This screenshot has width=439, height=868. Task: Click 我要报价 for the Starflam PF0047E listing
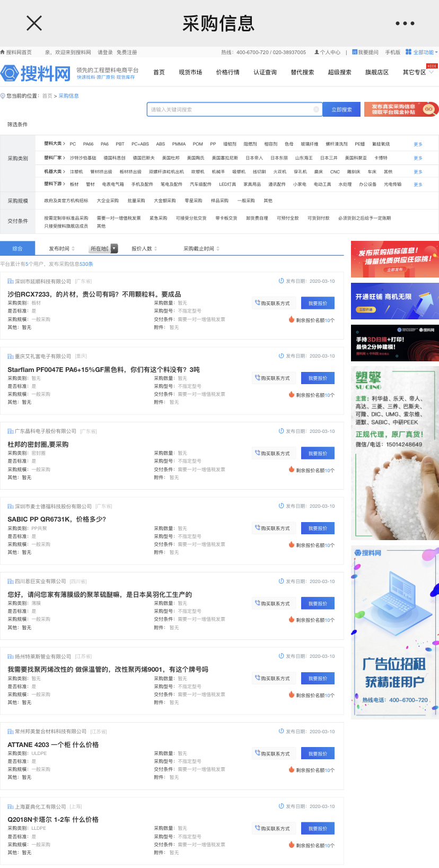tap(318, 378)
